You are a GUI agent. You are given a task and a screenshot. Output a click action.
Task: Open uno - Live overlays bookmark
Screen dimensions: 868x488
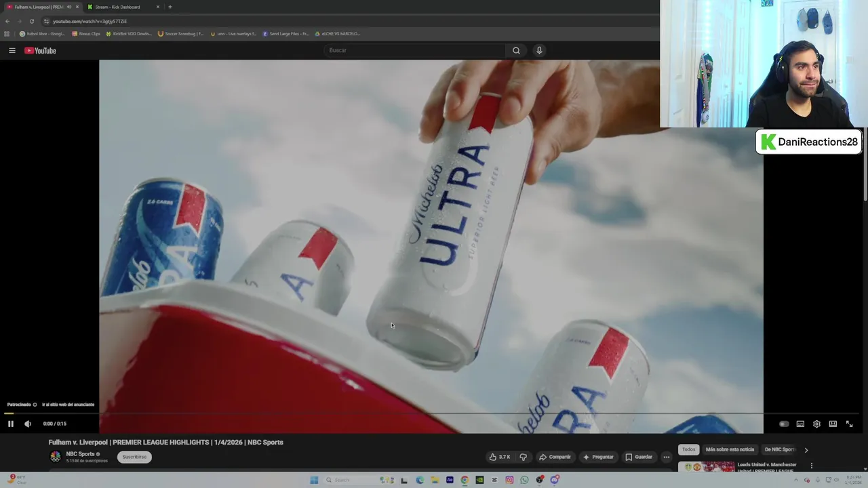tap(233, 33)
